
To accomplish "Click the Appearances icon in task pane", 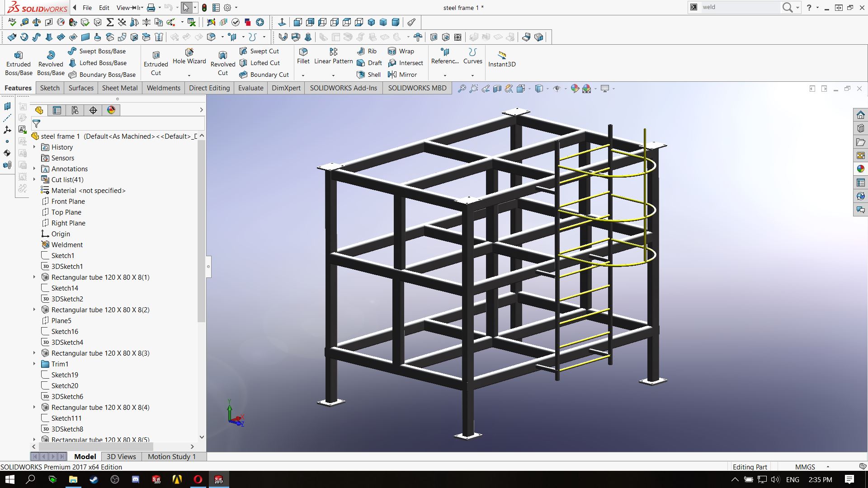I will (860, 169).
